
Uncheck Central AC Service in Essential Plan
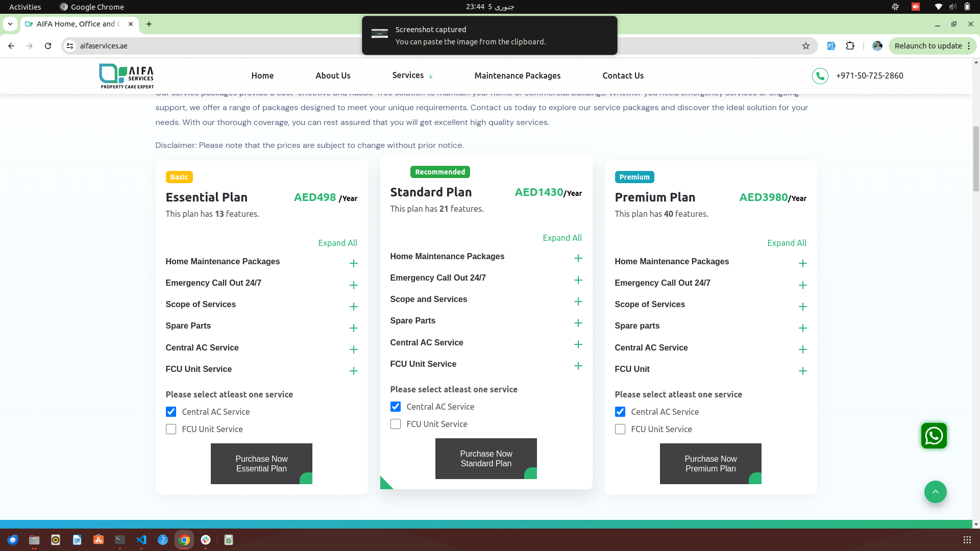[x=171, y=412]
